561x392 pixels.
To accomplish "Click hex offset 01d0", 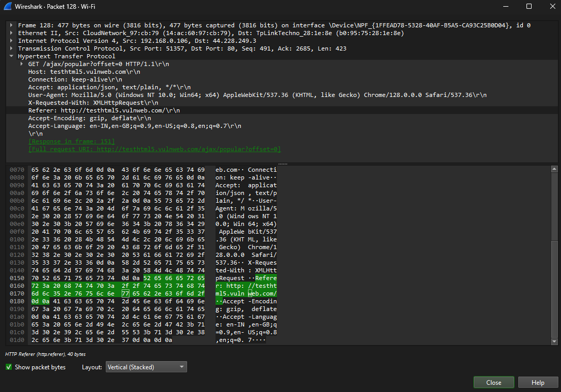I will point(17,340).
